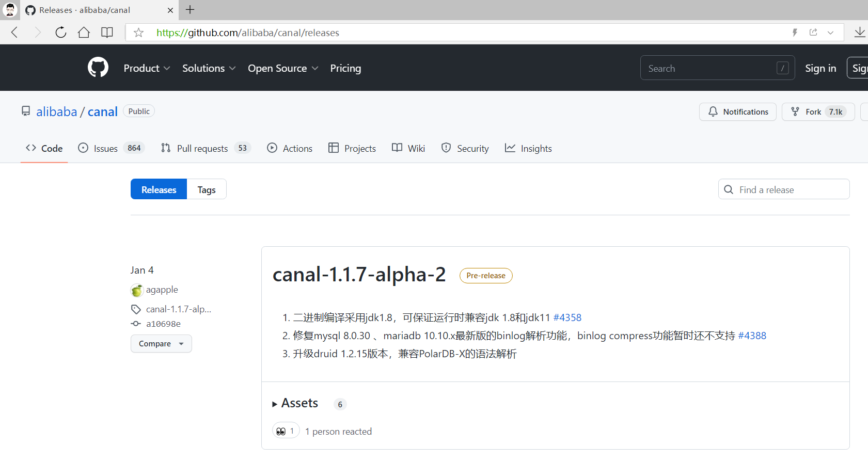Open the Compare dropdown
Screen dimensions: 868x461
pos(161,344)
